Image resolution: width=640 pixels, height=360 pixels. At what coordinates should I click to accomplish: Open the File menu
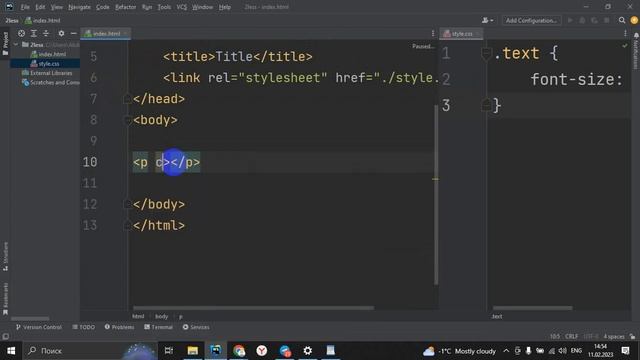pyautogui.click(x=25, y=7)
